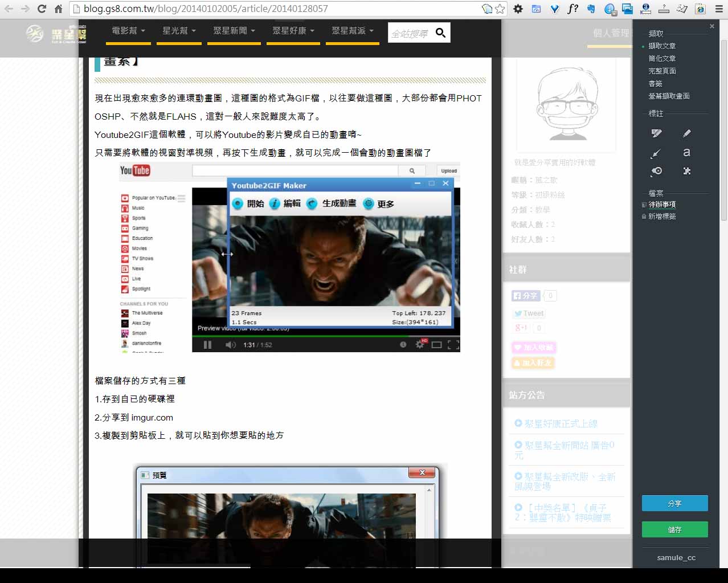Open the browser home page
Viewport: 728px width, 583px height.
pyautogui.click(x=58, y=9)
